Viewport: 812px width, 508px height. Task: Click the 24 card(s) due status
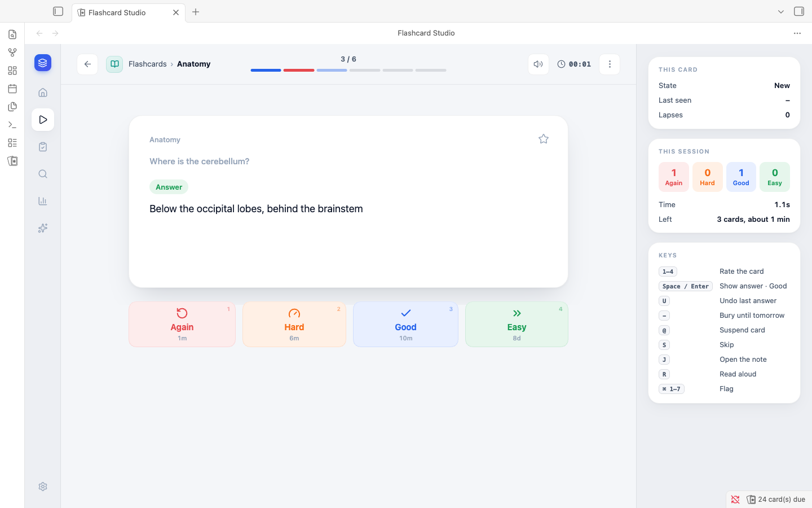(776, 500)
